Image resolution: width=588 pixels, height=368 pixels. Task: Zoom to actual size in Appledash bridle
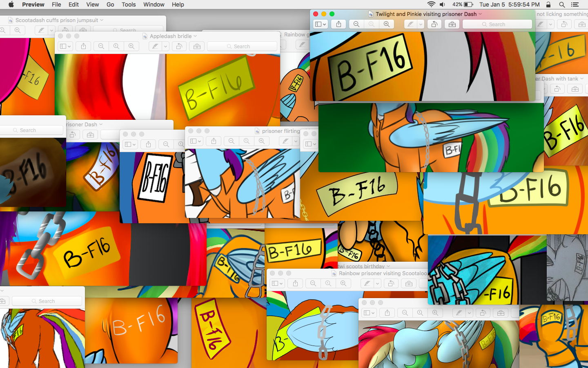(x=116, y=46)
